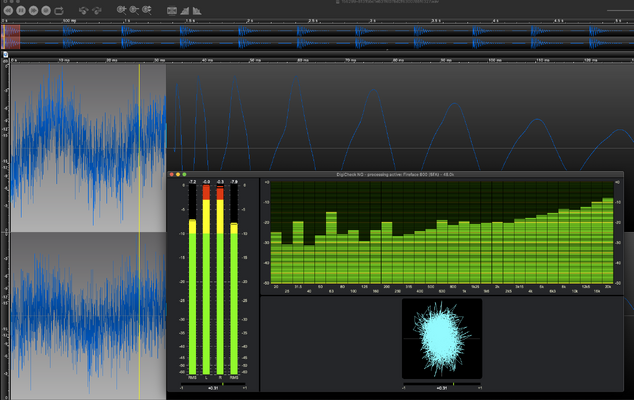Click the 20k band in spectral analyser
Image resolution: width=634 pixels, height=400 pixels.
click(608, 240)
